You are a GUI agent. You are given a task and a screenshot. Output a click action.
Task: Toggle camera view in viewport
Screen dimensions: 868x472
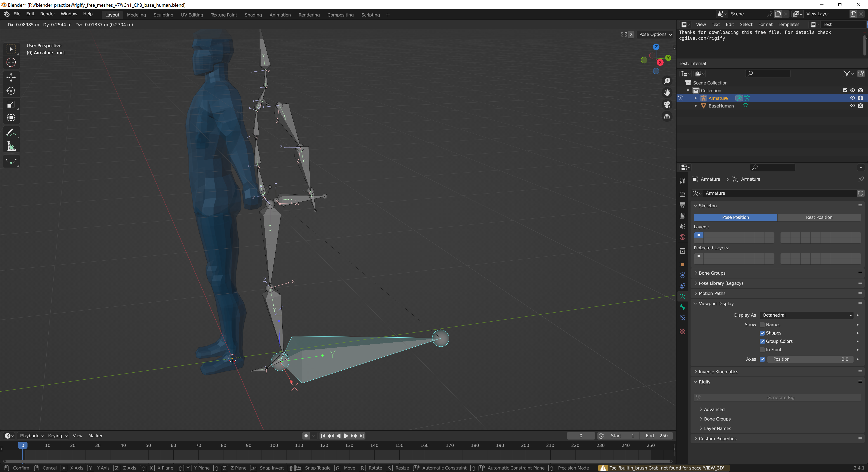point(667,105)
